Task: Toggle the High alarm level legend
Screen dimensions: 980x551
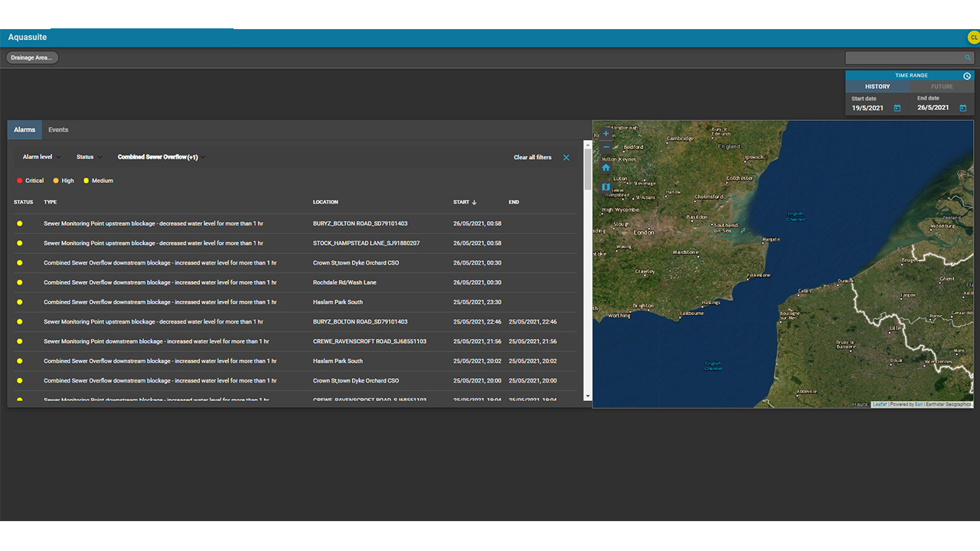Action: pos(64,181)
